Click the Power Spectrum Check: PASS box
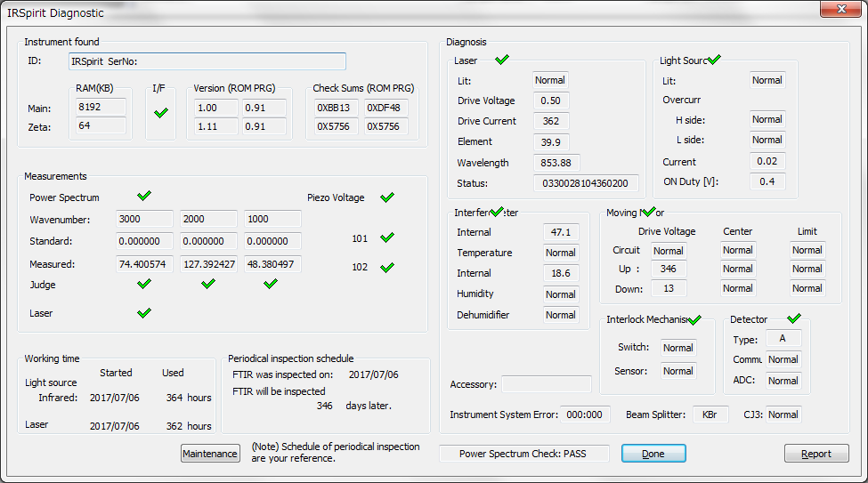 523,454
